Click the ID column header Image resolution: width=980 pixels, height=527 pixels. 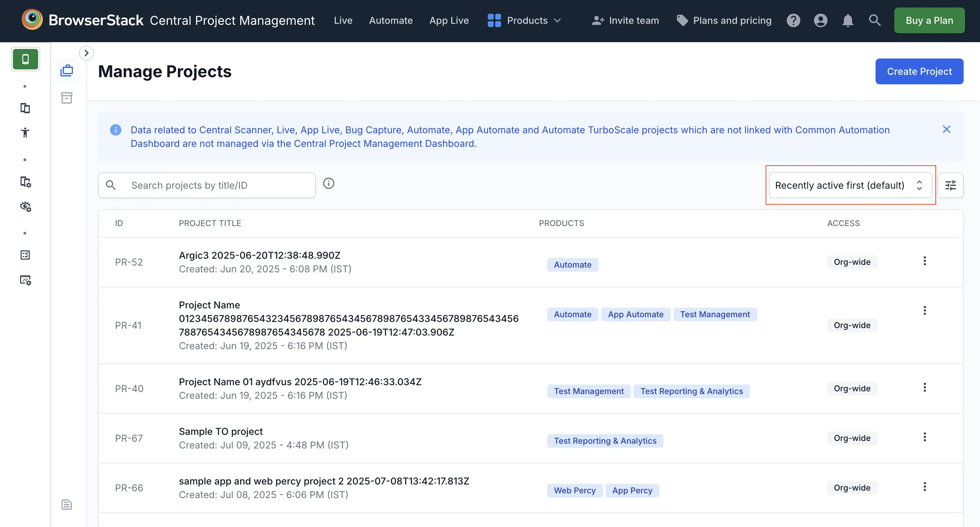click(x=119, y=223)
